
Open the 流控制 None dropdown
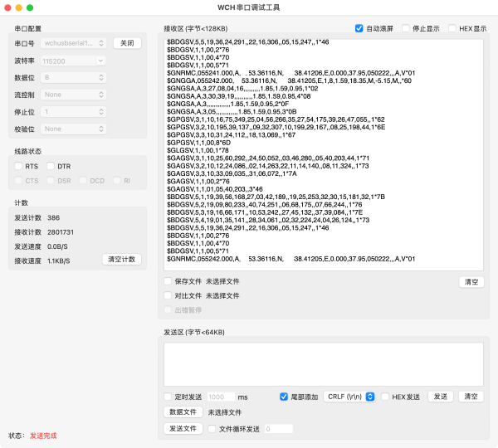tap(73, 95)
